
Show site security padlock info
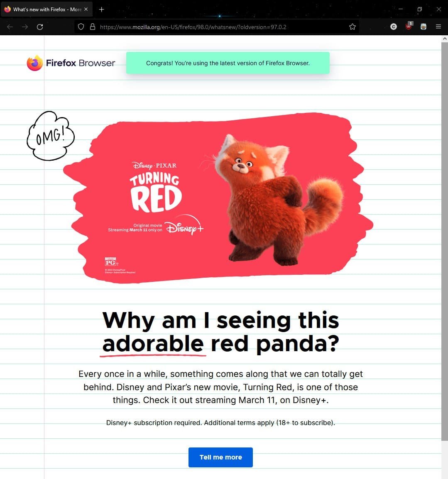[x=92, y=27]
